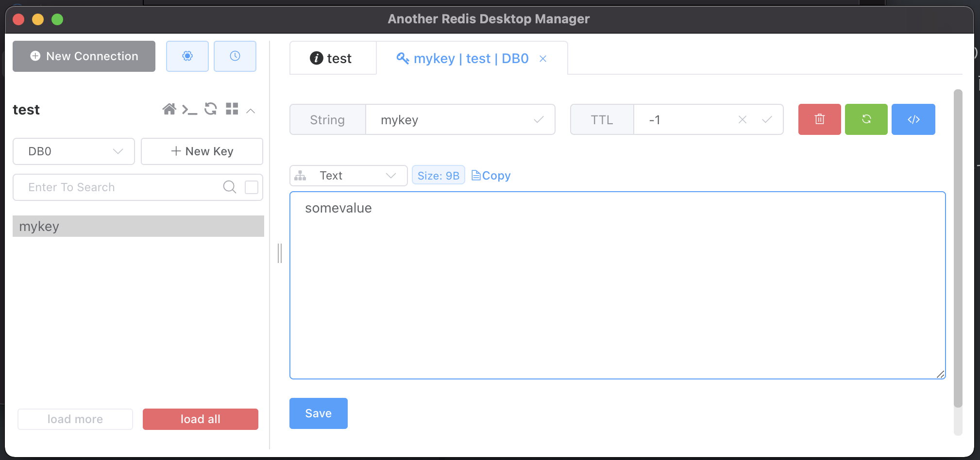Click the Size: 9B tag

pos(439,175)
